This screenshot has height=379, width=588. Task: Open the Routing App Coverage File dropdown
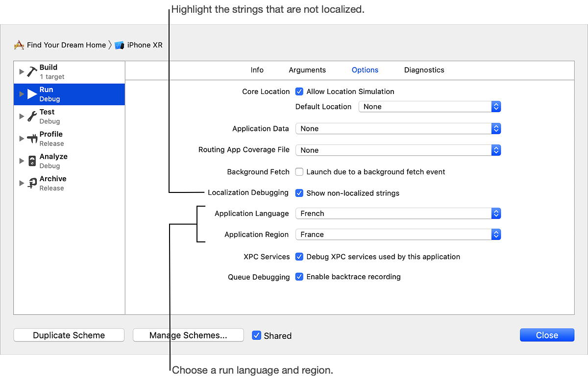click(398, 150)
